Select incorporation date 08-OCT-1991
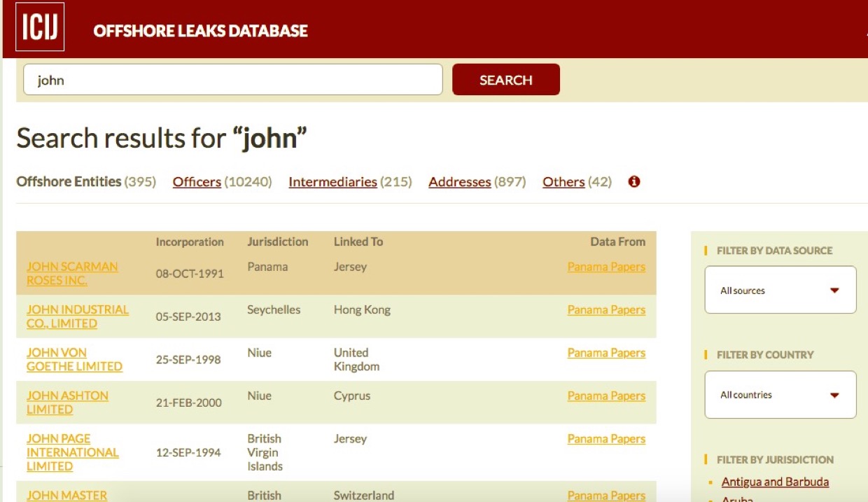 pyautogui.click(x=188, y=274)
